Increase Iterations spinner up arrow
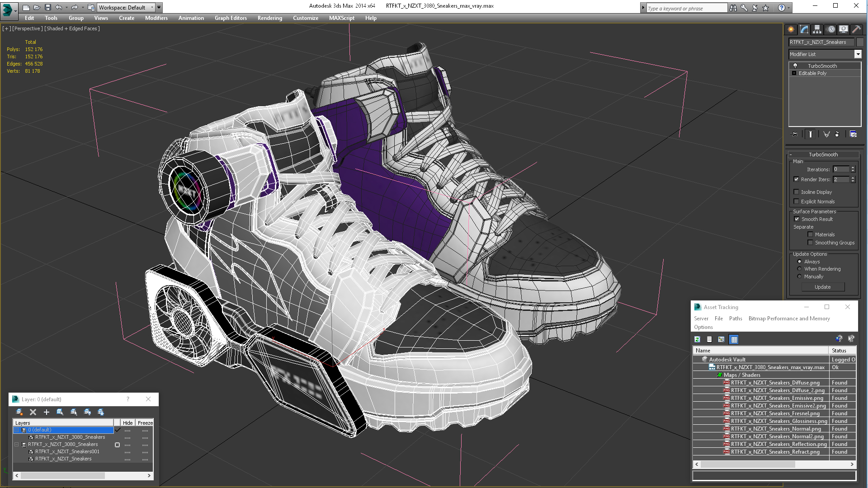This screenshot has height=488, width=868. click(853, 168)
